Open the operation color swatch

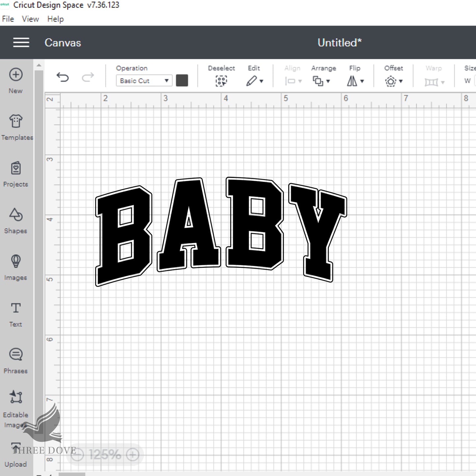point(182,80)
